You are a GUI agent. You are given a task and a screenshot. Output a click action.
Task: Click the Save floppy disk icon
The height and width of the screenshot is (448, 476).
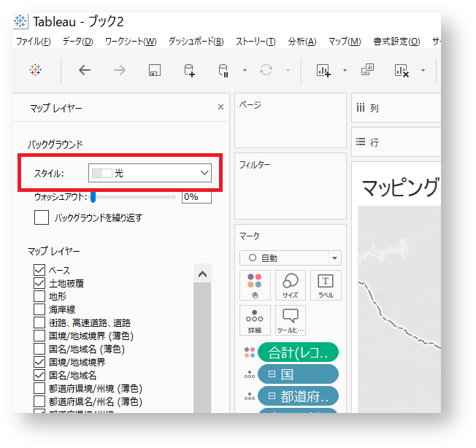(x=155, y=70)
